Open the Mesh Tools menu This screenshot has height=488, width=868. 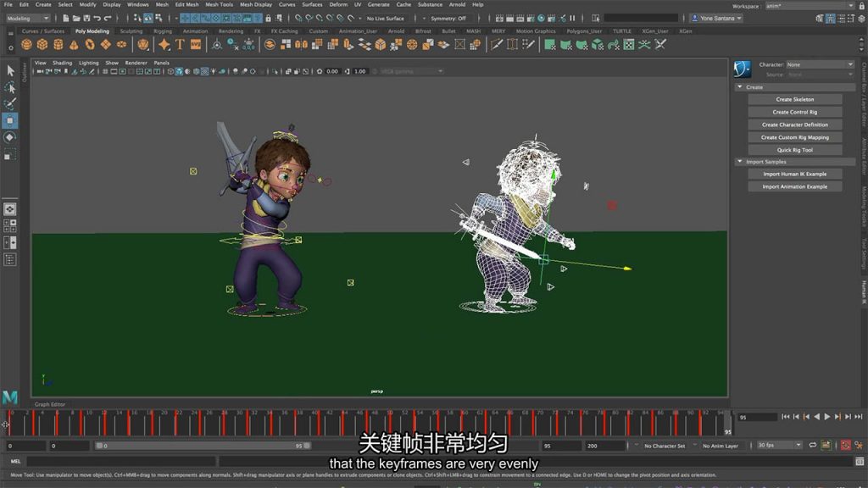pos(220,4)
